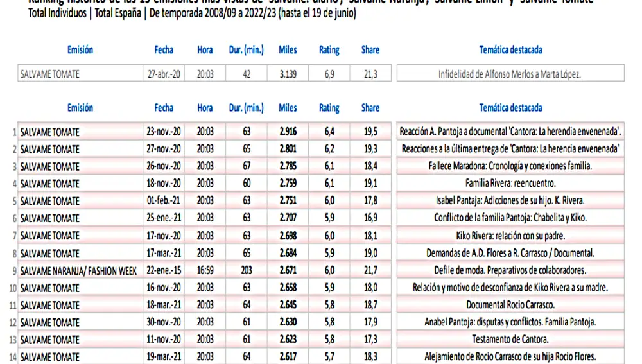Click the date '17-mar.-21'

pyautogui.click(x=164, y=253)
